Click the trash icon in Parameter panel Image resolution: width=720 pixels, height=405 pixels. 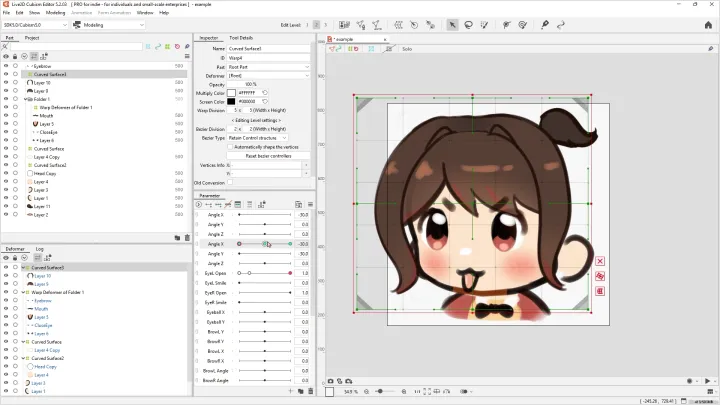(310, 391)
